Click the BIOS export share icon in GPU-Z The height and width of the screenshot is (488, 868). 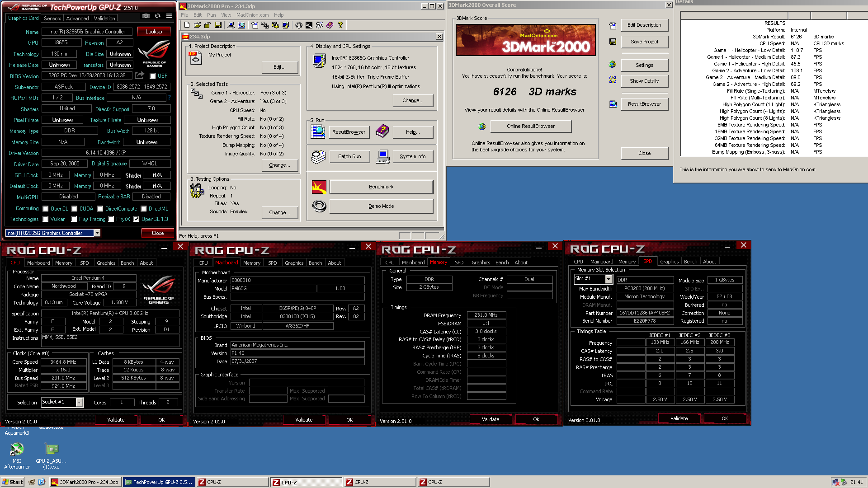tap(140, 75)
